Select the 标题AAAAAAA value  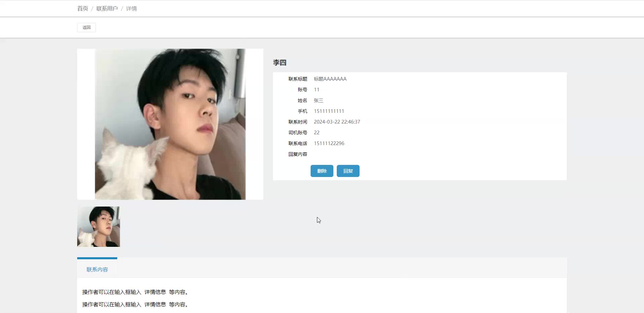330,79
